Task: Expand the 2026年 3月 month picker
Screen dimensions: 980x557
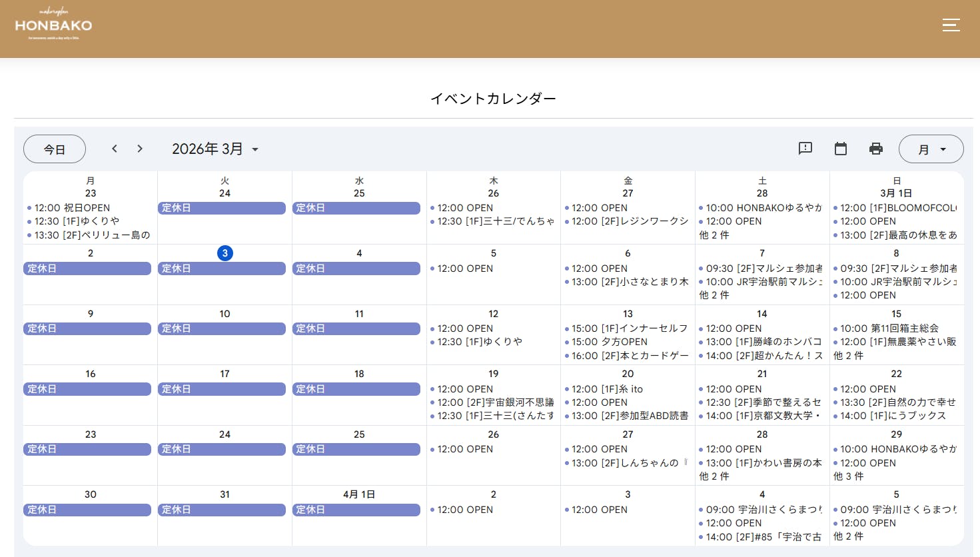Action: pos(215,149)
